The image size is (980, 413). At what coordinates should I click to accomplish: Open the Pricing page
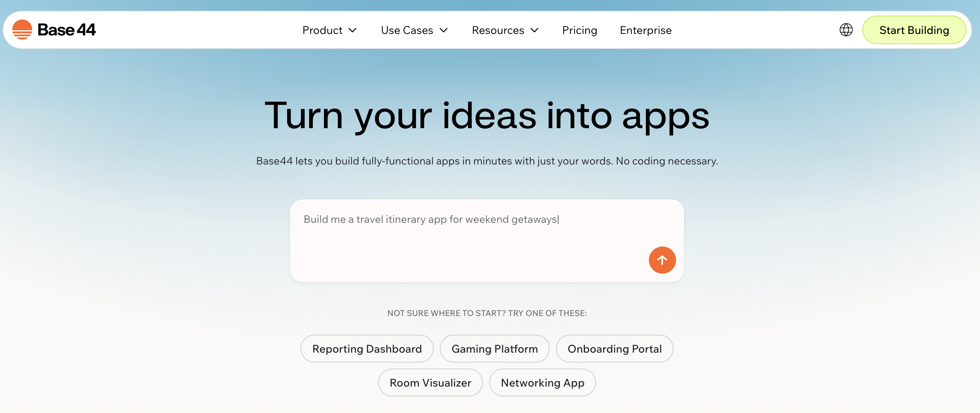[579, 30]
